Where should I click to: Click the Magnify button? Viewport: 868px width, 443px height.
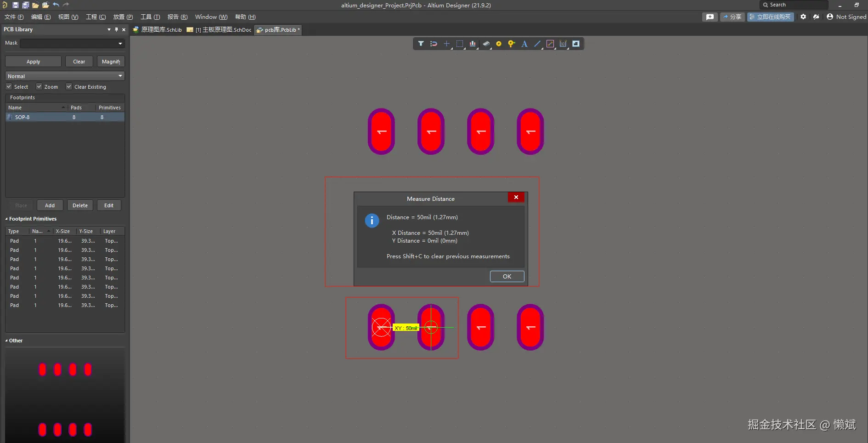(111, 61)
